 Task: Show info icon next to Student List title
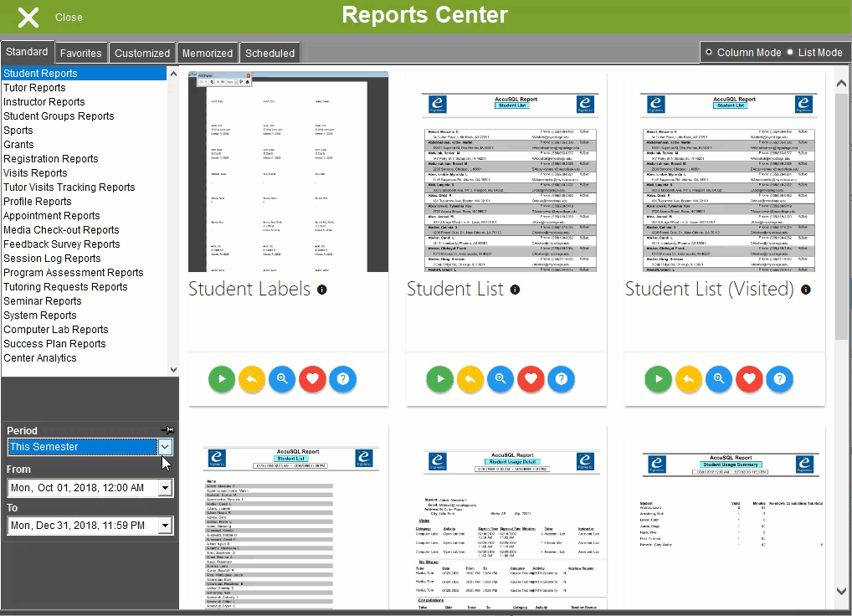tap(515, 290)
